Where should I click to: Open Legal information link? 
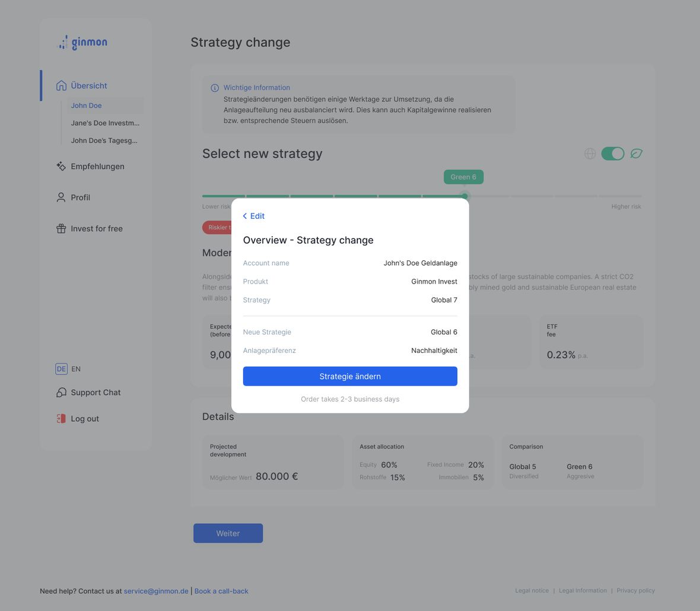pos(583,590)
